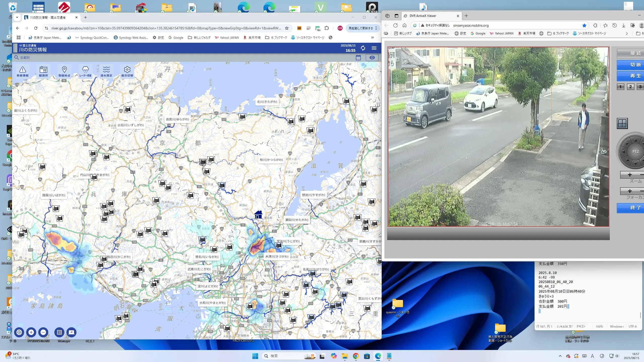Click the map zoom in plus button
The height and width of the screenshot is (362, 644).
[31, 332]
